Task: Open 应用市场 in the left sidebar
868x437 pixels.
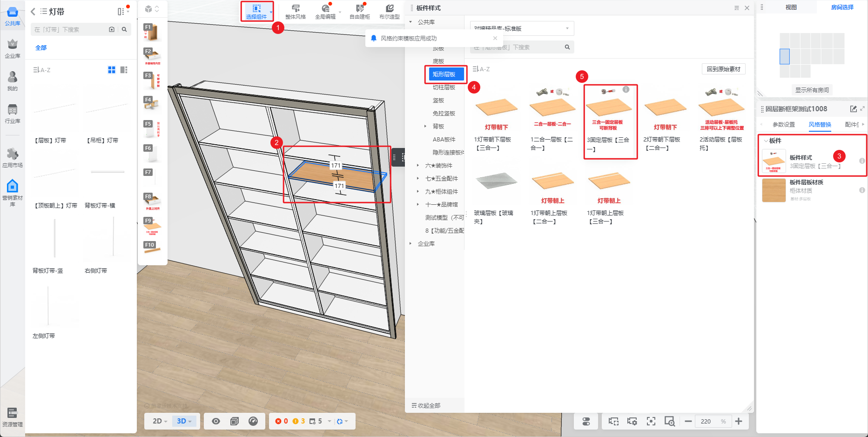Action: click(x=13, y=158)
